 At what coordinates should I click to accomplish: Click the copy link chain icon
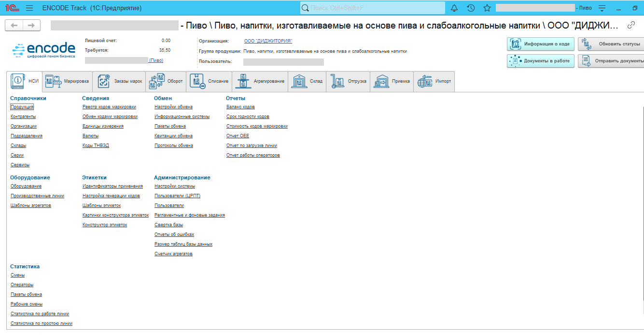point(631,25)
